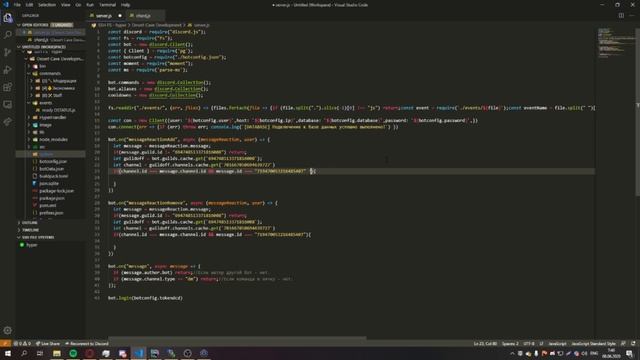This screenshot has height=360, width=640.
Task: Open Windows taskbar search
Action: tap(24, 353)
